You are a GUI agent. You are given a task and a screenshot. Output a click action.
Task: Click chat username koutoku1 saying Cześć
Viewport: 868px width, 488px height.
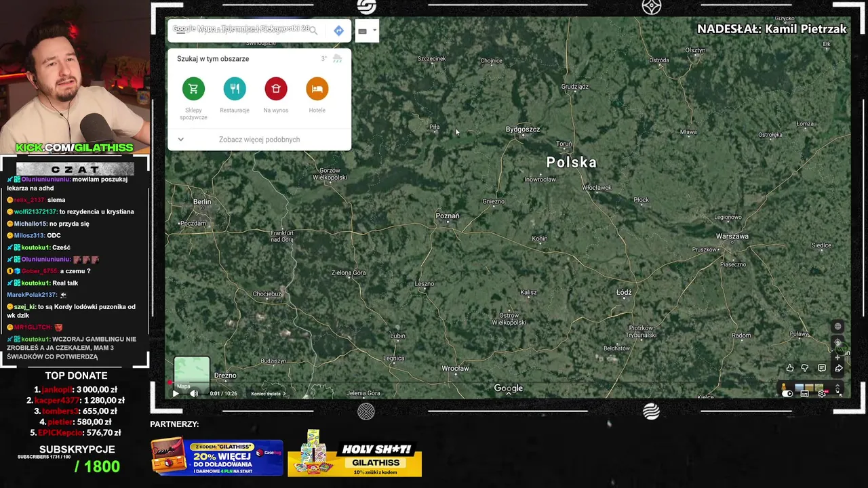click(36, 247)
